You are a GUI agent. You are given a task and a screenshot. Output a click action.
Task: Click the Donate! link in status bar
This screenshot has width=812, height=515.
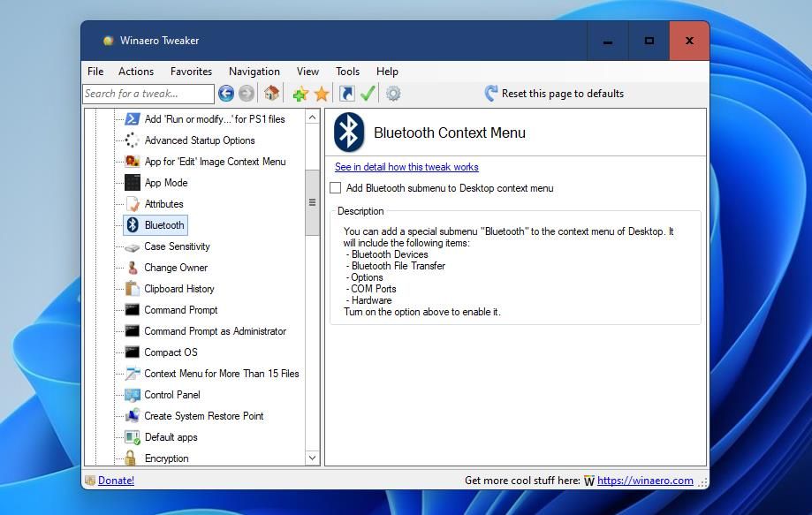click(116, 481)
